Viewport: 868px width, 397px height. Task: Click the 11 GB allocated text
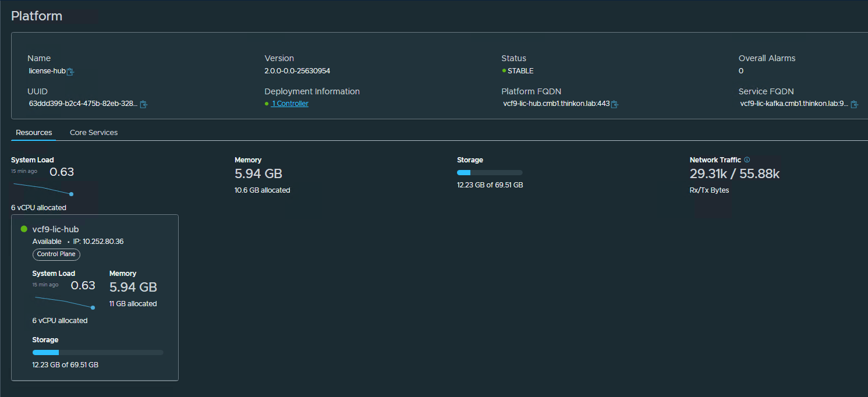pyautogui.click(x=133, y=304)
